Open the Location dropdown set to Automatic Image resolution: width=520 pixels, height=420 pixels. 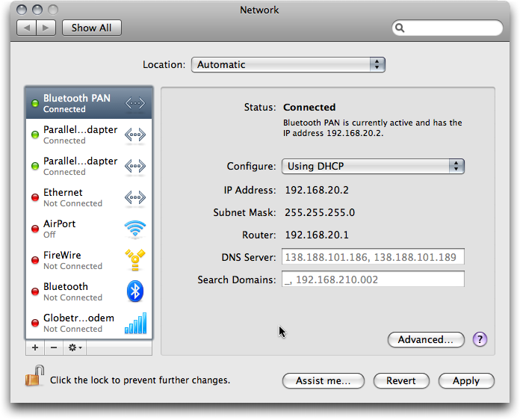coord(288,65)
